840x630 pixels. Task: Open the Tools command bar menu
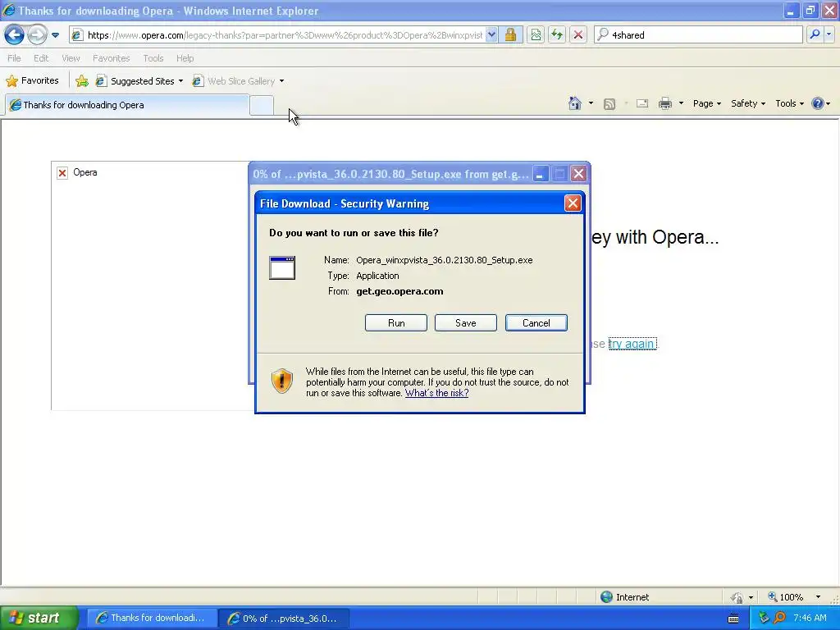(789, 103)
